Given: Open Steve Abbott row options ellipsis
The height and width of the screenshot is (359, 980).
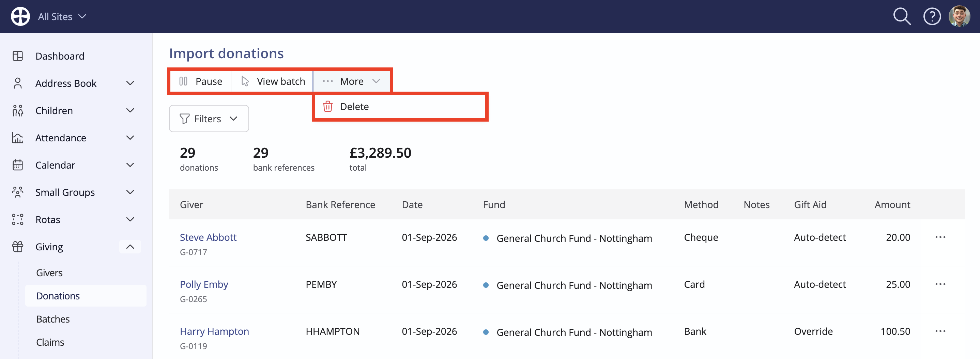Looking at the screenshot, I should 940,237.
